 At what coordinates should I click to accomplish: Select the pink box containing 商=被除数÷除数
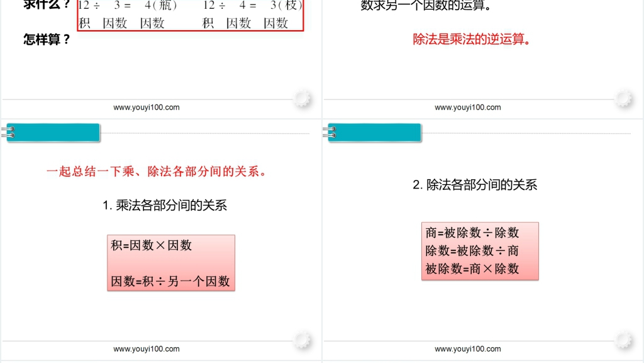[480, 251]
